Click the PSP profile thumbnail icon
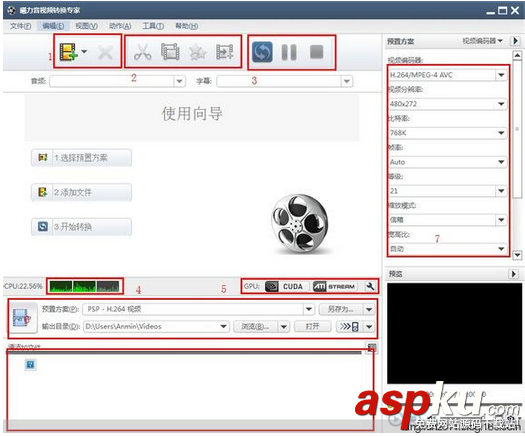 point(22,318)
